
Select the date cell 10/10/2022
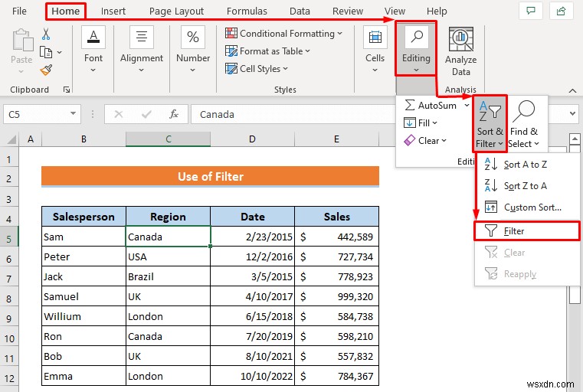coord(253,376)
